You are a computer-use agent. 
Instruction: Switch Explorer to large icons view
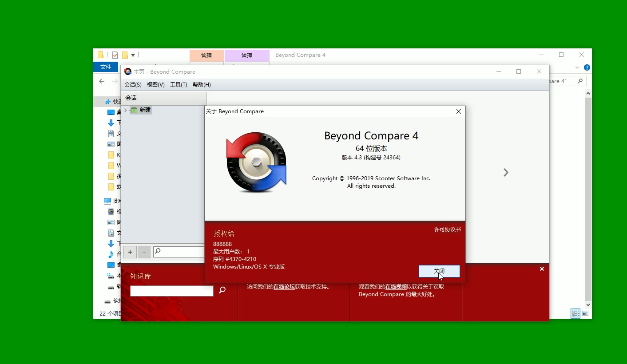click(x=585, y=313)
